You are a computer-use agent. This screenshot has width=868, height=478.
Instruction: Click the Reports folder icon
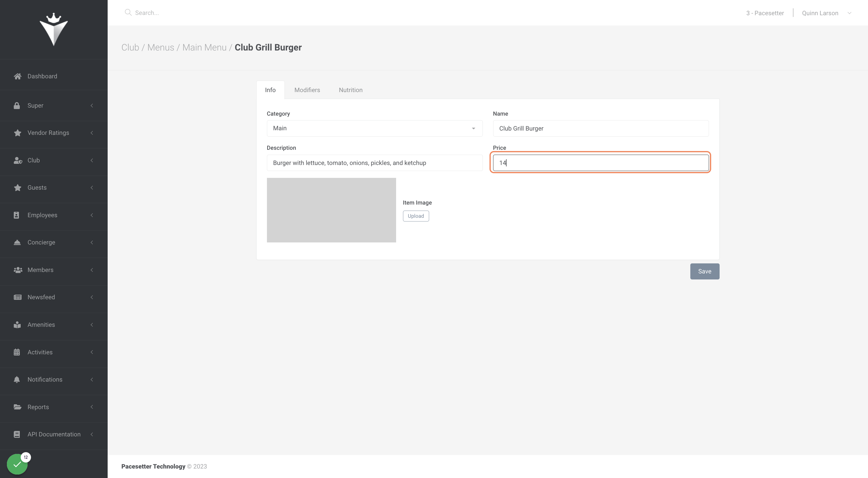(x=18, y=407)
